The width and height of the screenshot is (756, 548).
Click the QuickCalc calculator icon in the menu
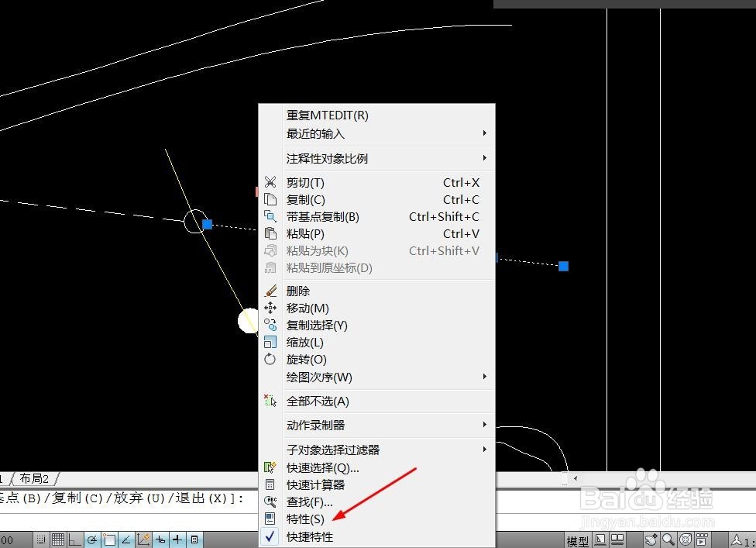[269, 484]
